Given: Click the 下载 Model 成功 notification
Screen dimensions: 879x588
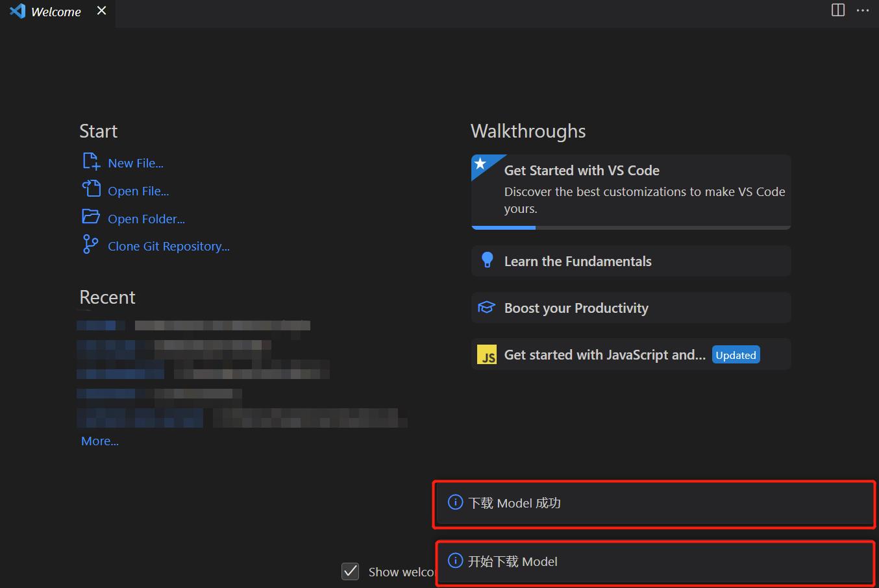Looking at the screenshot, I should [654, 503].
